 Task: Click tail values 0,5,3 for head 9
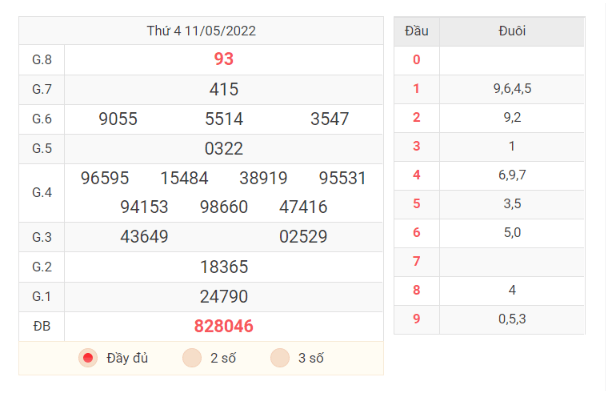click(512, 319)
